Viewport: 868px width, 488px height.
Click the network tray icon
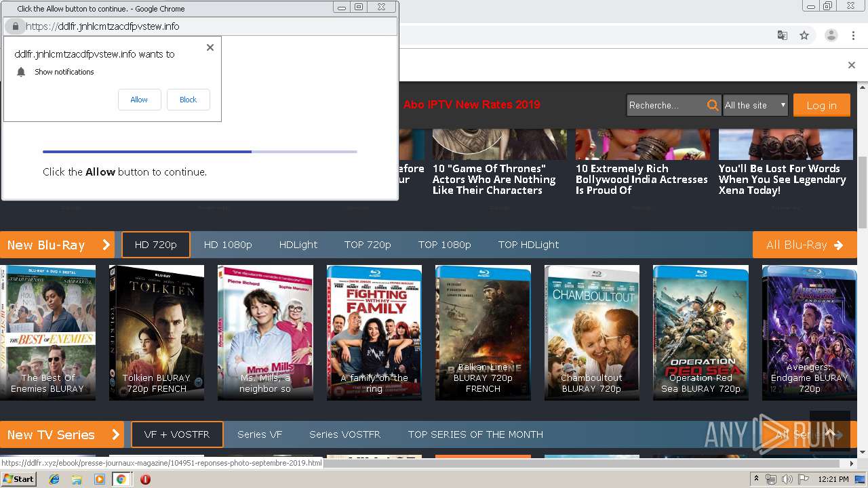771,479
